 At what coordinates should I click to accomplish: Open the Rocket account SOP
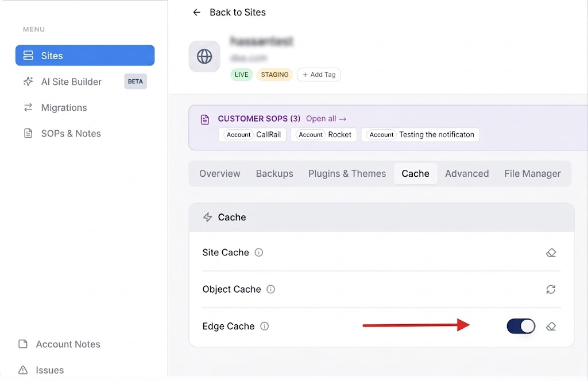pos(324,134)
